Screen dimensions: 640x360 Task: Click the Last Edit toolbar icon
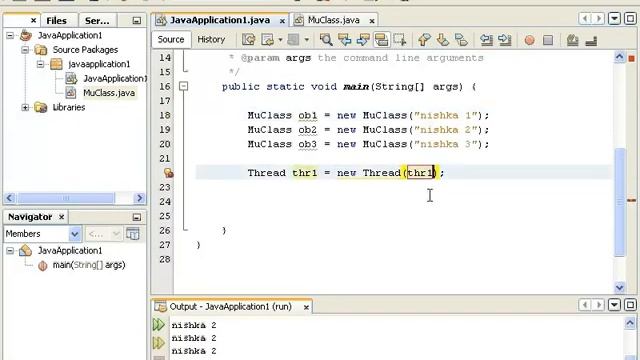click(249, 40)
